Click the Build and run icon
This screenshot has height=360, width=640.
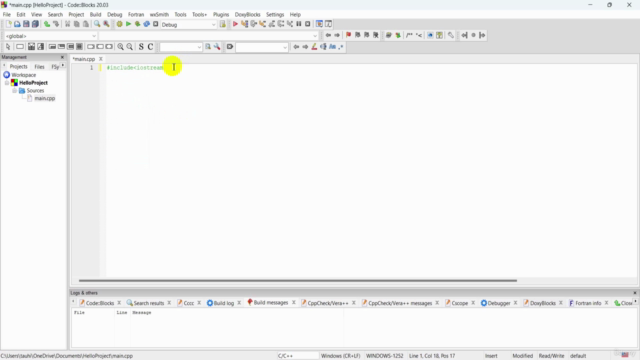click(x=138, y=24)
